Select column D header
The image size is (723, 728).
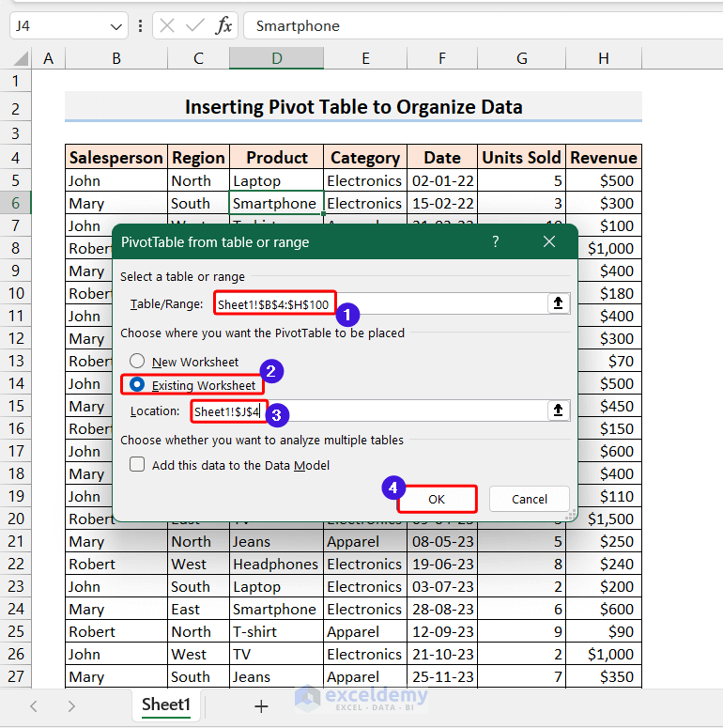(277, 58)
